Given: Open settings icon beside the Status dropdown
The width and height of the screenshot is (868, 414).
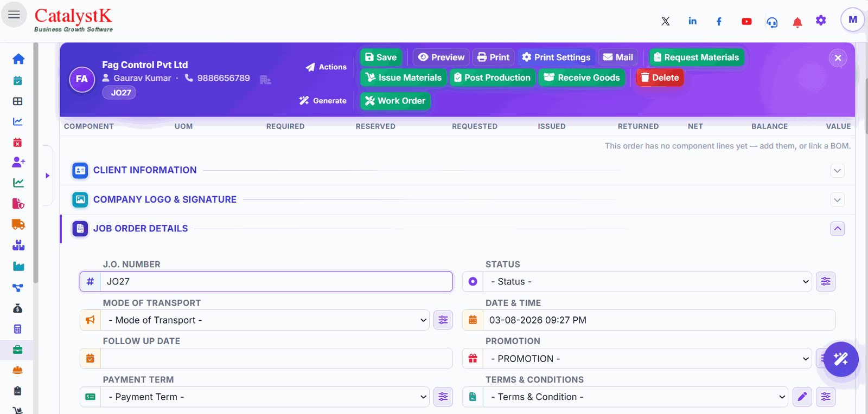Looking at the screenshot, I should click(826, 282).
